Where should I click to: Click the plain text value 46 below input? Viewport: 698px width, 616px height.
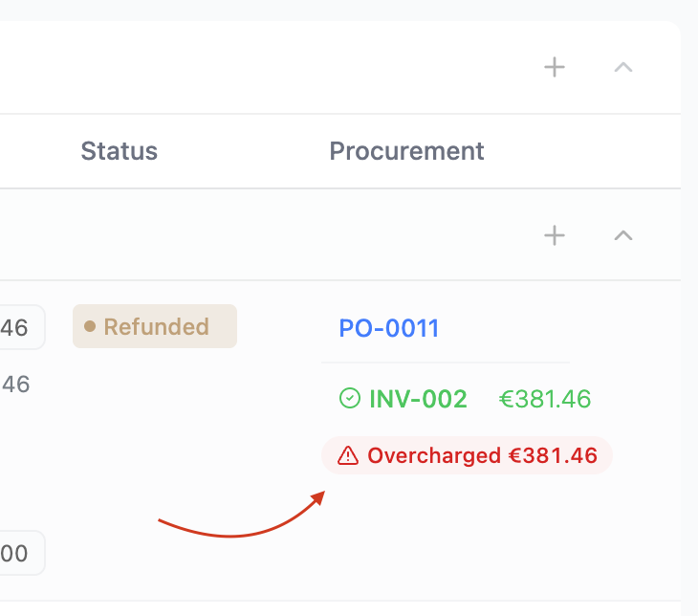[x=15, y=384]
